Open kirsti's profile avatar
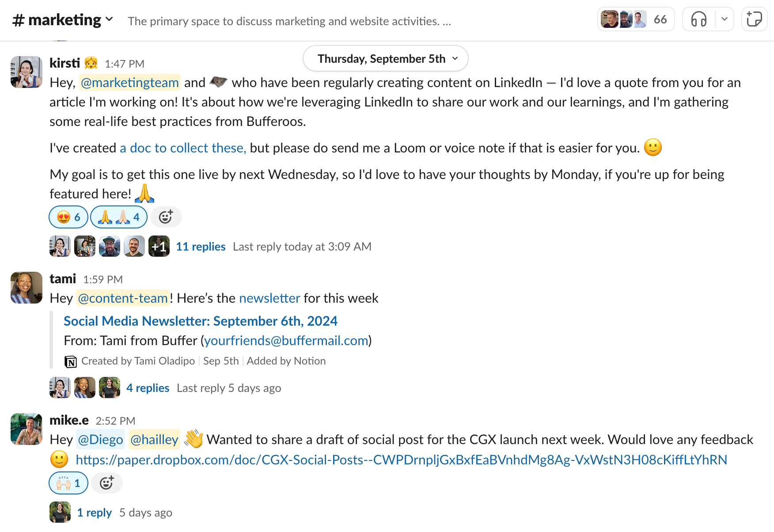This screenshot has width=774, height=532. point(27,72)
